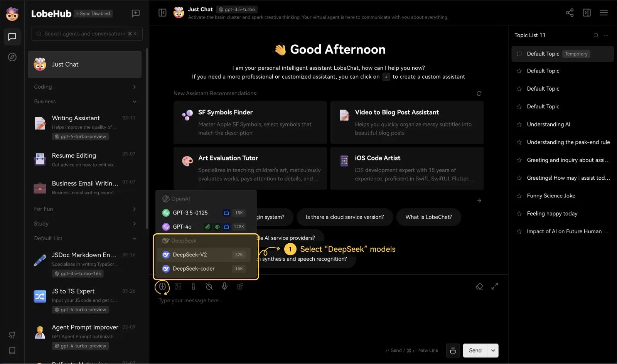Open the JS to TS Expert session
The image size is (617, 364).
tap(85, 300)
